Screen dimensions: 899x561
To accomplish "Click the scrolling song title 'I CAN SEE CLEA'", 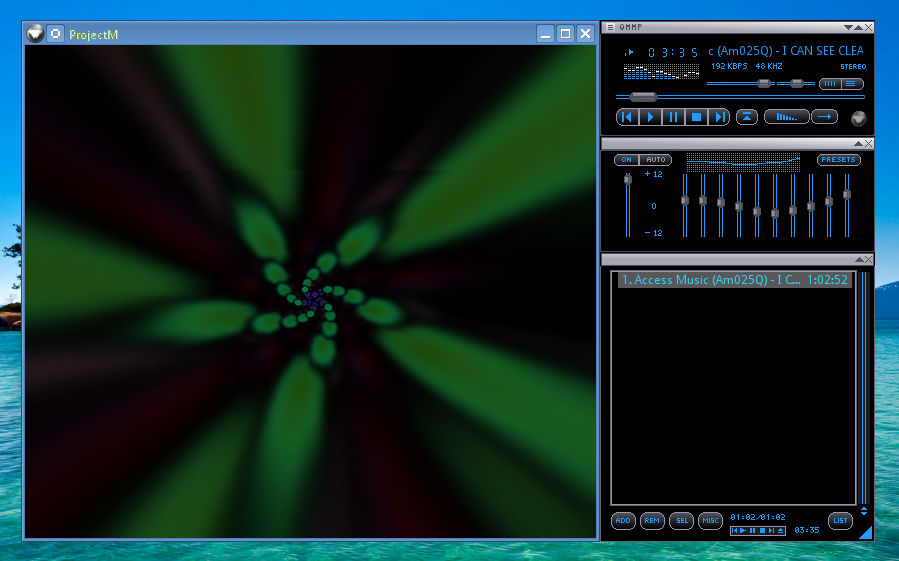I will [x=786, y=51].
